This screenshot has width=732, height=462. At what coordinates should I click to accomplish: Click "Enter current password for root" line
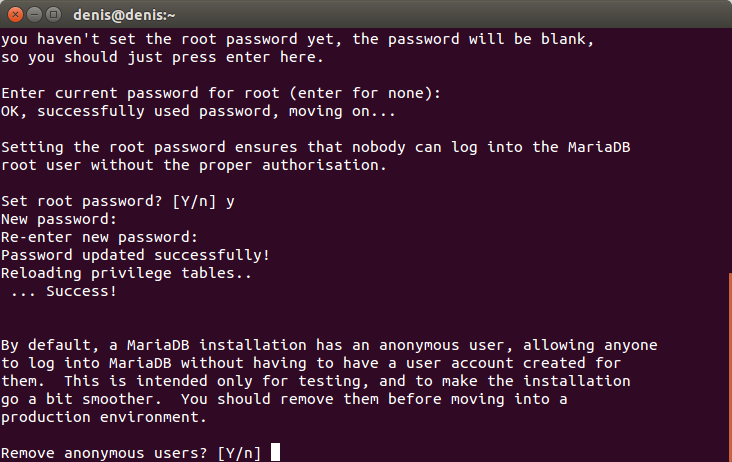[x=220, y=93]
